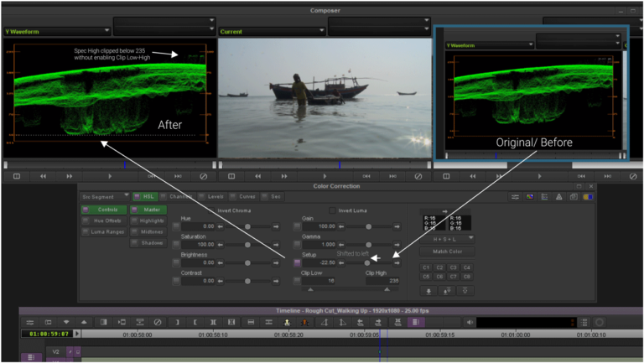This screenshot has width=644, height=363.
Task: Click the Lift/Overwrite red arrow segment icon
Action: pos(304,323)
